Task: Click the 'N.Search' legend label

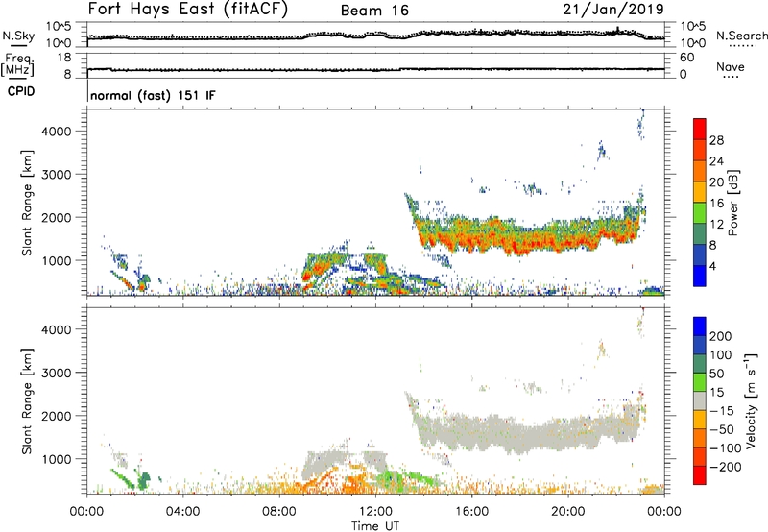Action: 741,36
